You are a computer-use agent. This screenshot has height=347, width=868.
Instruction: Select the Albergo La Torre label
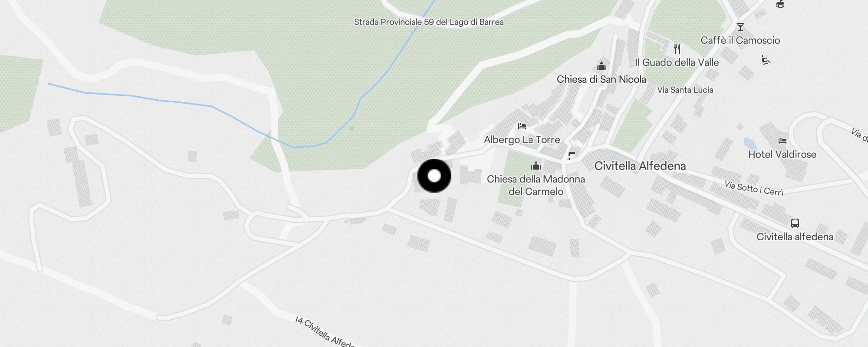(522, 140)
